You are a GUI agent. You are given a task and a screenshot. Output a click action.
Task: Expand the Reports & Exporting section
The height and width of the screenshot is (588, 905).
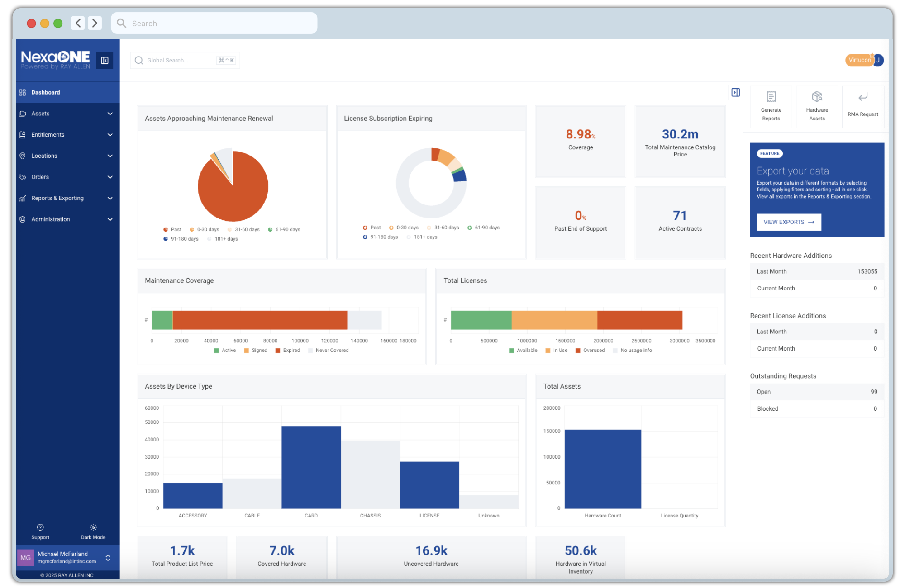point(110,198)
